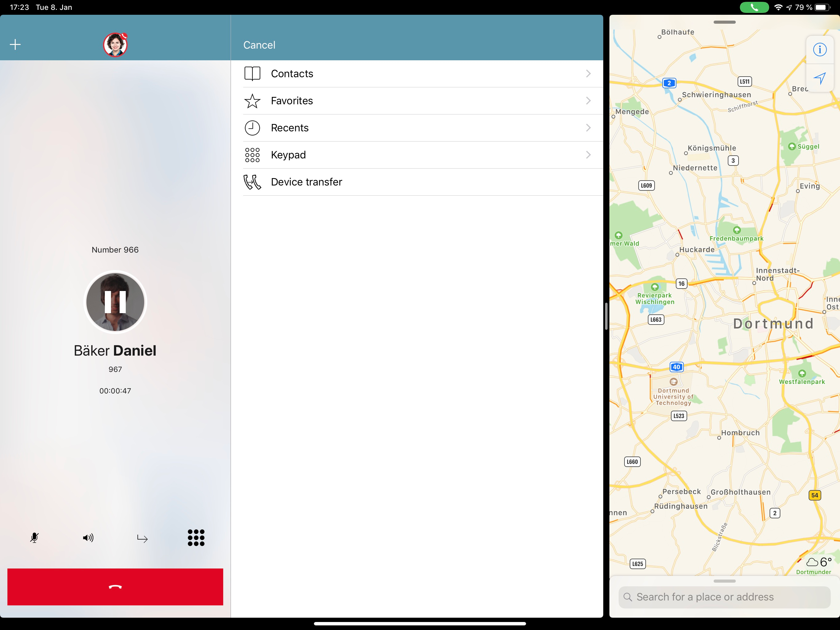840x630 pixels.
Task: Tap the route 16 road shield
Action: (x=682, y=283)
